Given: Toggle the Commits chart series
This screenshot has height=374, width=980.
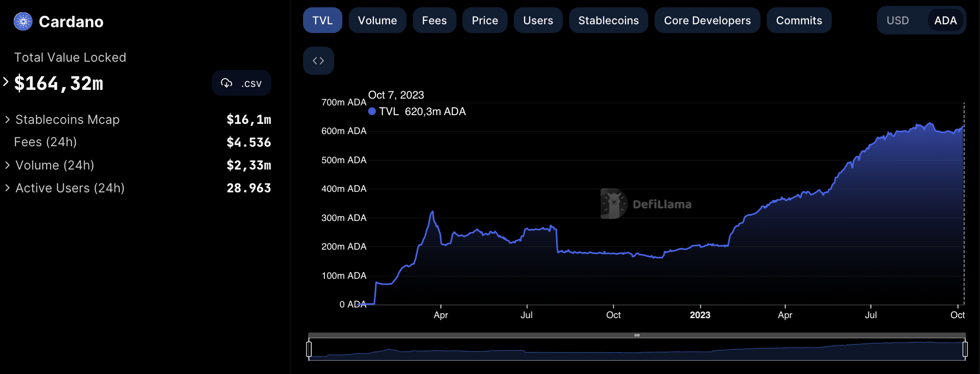Looking at the screenshot, I should pos(799,20).
